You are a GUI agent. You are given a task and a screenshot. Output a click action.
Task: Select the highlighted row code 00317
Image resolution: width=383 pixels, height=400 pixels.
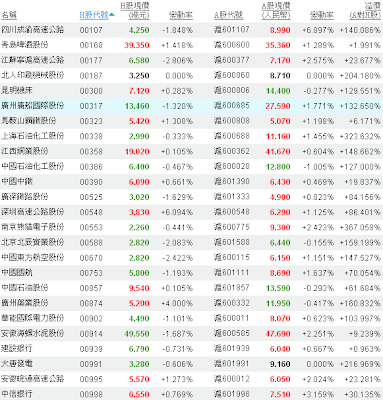coord(91,106)
